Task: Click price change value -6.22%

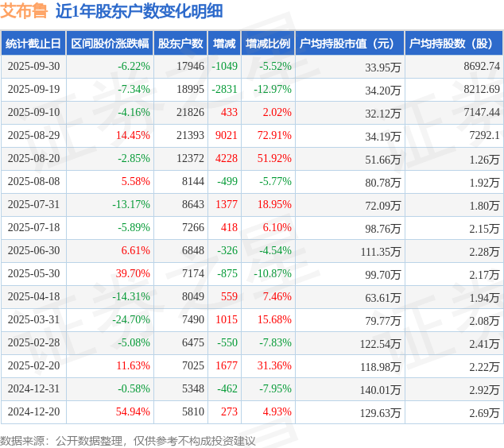Action: [x=134, y=66]
